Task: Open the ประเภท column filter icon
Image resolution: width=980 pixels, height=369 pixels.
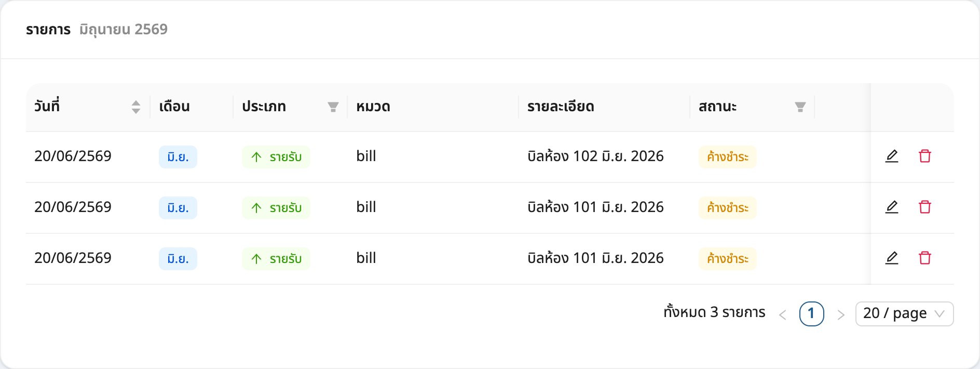Action: click(333, 107)
